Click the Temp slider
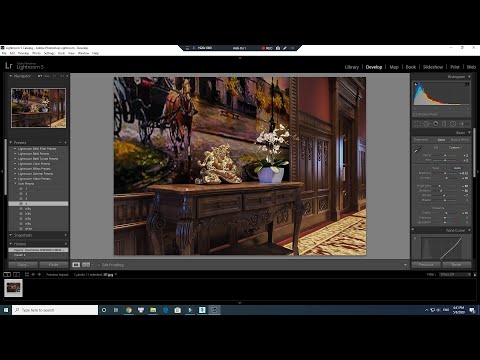The height and width of the screenshot is (360, 480). [x=445, y=155]
